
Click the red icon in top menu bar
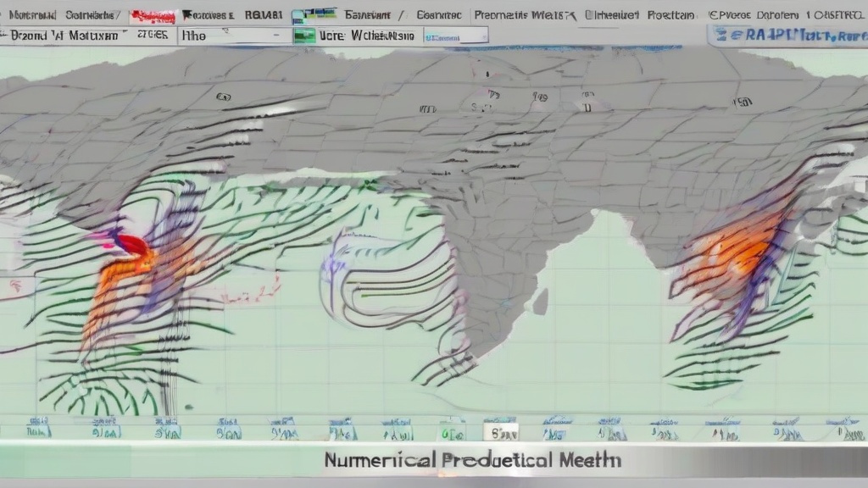tap(153, 15)
